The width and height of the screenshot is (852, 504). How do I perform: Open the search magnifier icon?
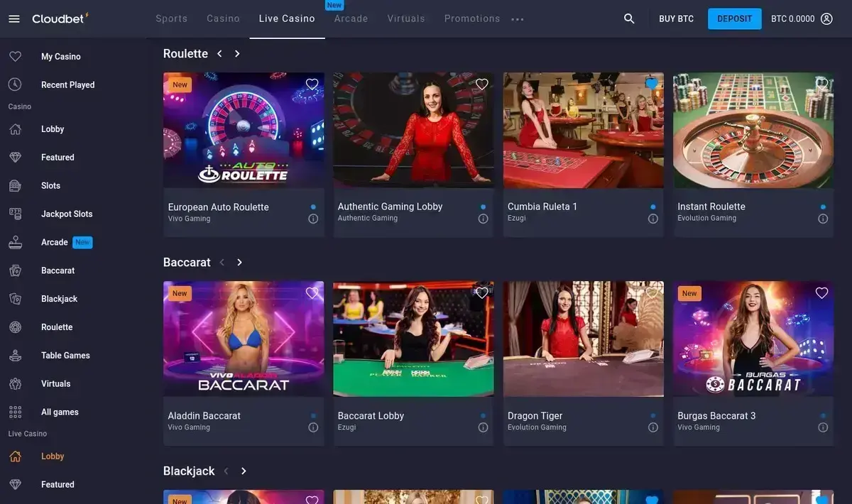[x=629, y=18]
